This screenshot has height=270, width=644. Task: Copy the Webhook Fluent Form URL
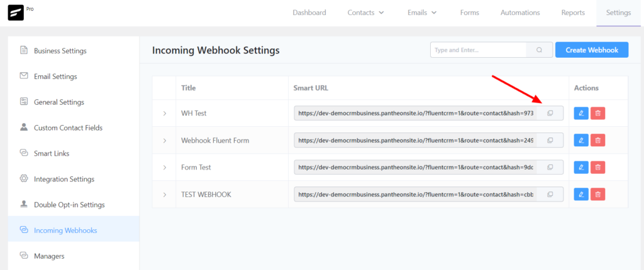(x=550, y=140)
